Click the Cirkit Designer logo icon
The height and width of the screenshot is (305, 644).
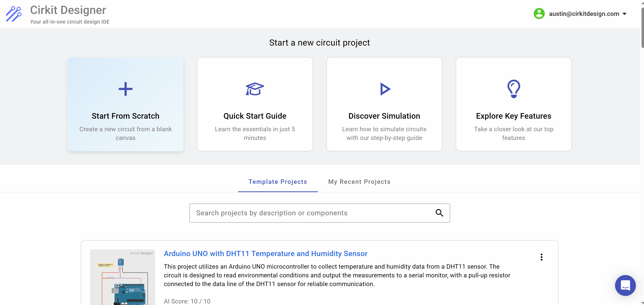[14, 14]
